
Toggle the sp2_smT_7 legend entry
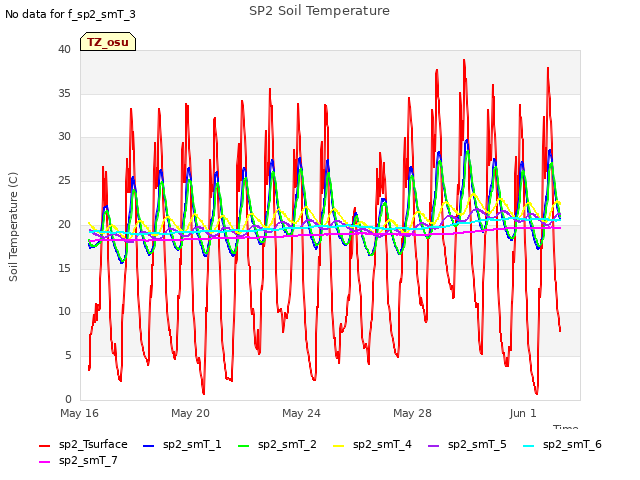pyautogui.click(x=78, y=460)
